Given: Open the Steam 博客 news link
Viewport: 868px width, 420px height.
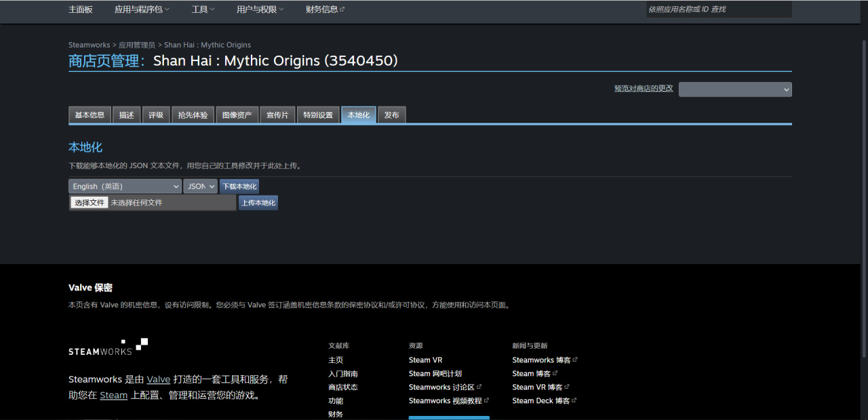Looking at the screenshot, I should click(x=535, y=373).
